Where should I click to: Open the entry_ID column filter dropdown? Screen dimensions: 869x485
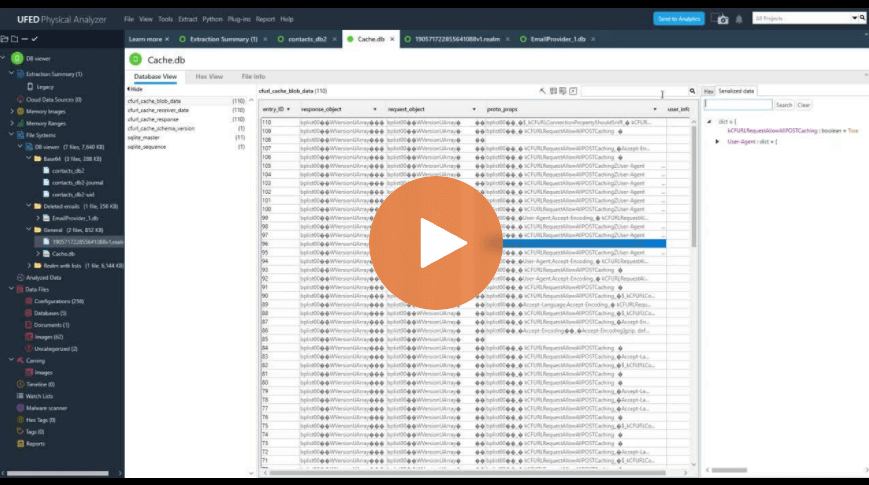(x=288, y=109)
